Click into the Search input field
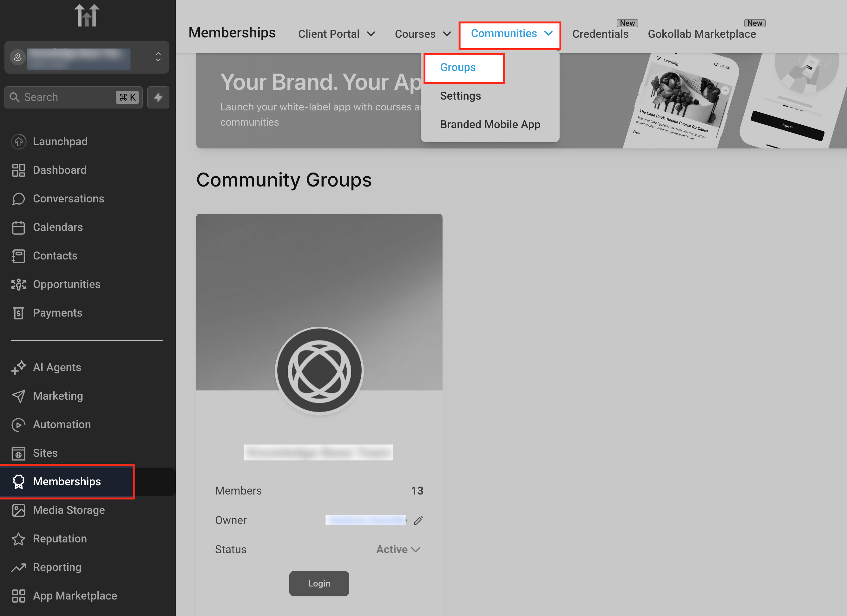This screenshot has width=847, height=616. pyautogui.click(x=67, y=97)
